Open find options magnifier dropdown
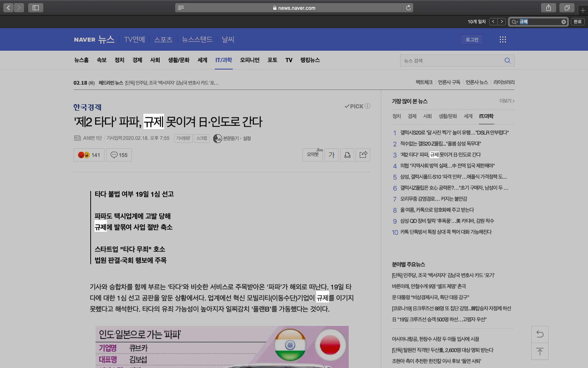The image size is (588, 368). [x=514, y=22]
